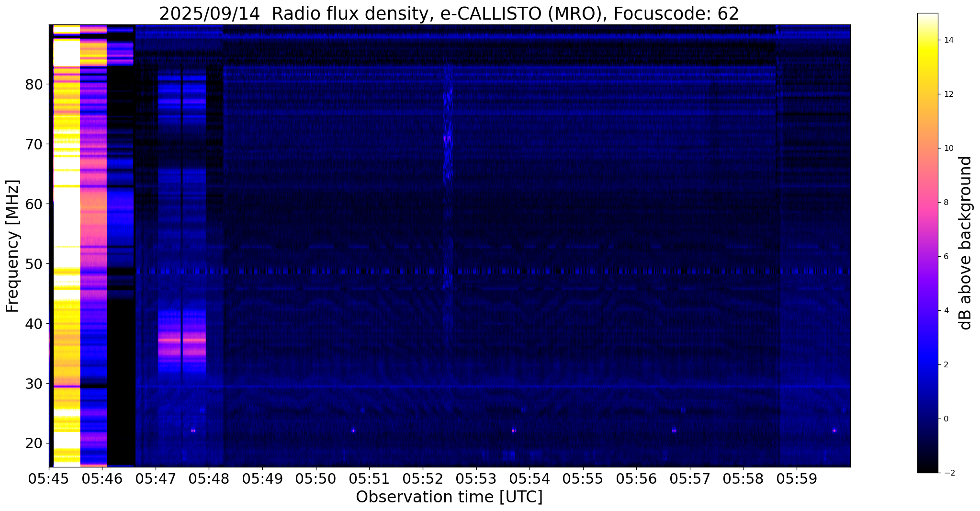Click the 05:57 time tick label
Screen dimensions: 980x511
pos(690,479)
